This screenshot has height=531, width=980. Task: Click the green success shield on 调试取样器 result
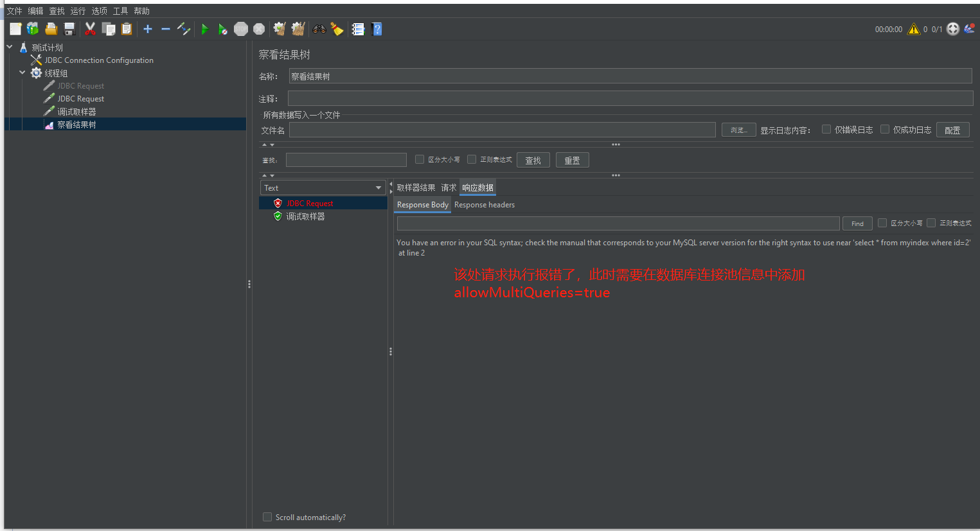point(278,216)
